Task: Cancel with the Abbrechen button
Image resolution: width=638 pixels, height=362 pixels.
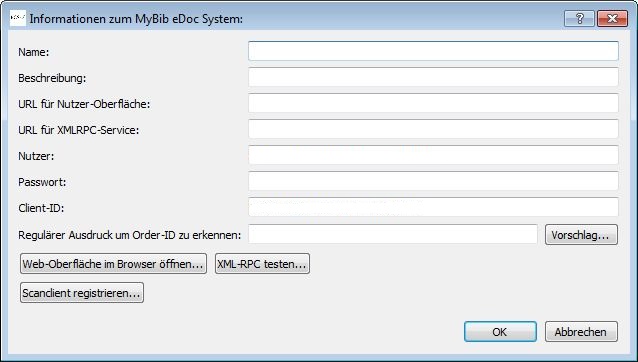Action: (581, 331)
